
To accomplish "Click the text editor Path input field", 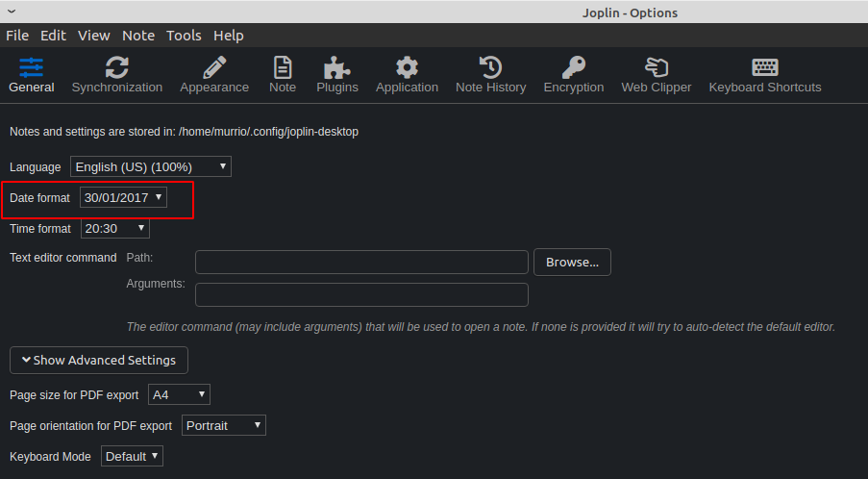I will [x=362, y=262].
